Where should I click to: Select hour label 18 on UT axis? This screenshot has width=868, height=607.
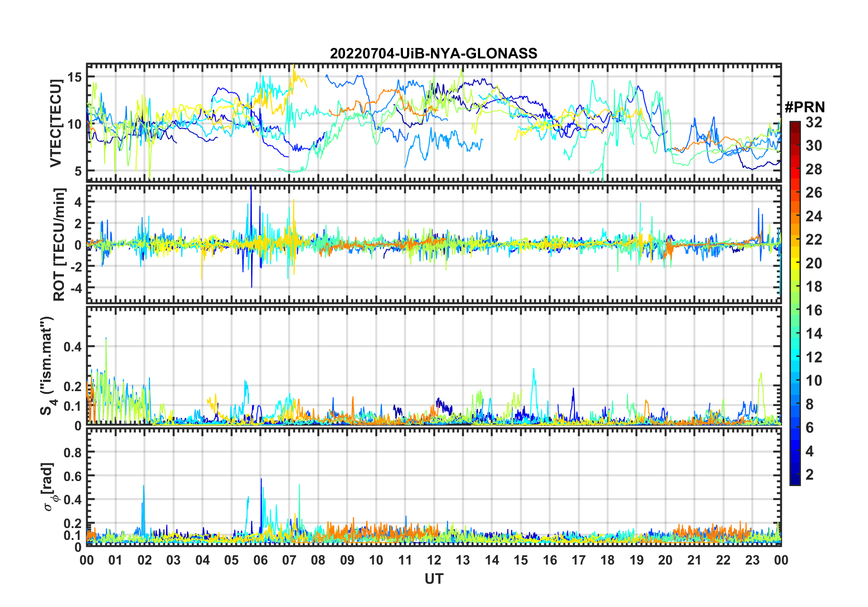pyautogui.click(x=607, y=560)
